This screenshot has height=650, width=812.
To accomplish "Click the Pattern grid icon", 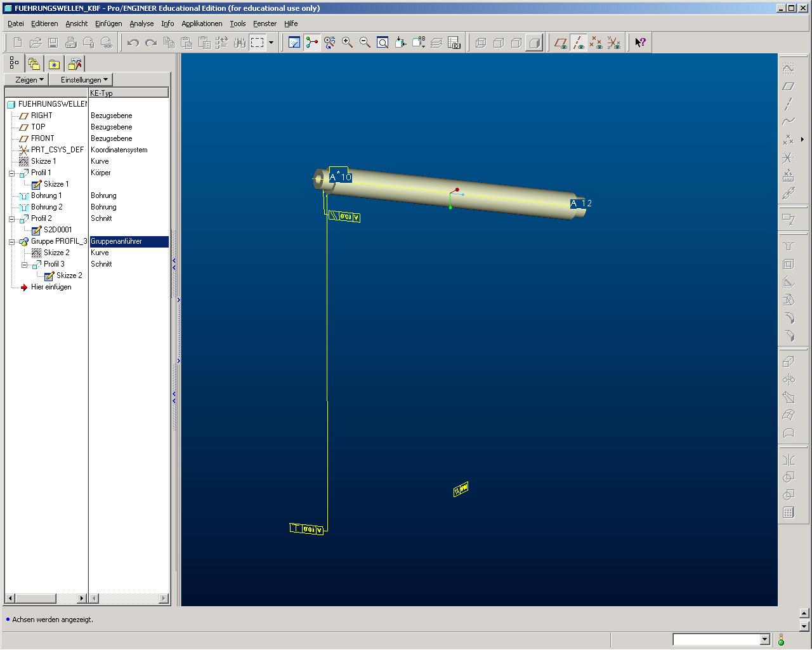I will (x=789, y=513).
